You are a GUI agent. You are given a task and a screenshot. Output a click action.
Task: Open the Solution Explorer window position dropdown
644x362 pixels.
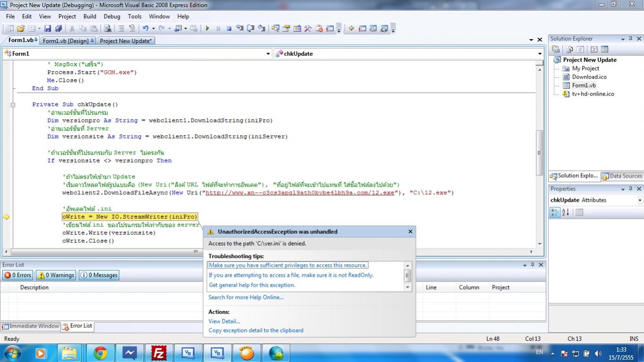tap(623, 39)
